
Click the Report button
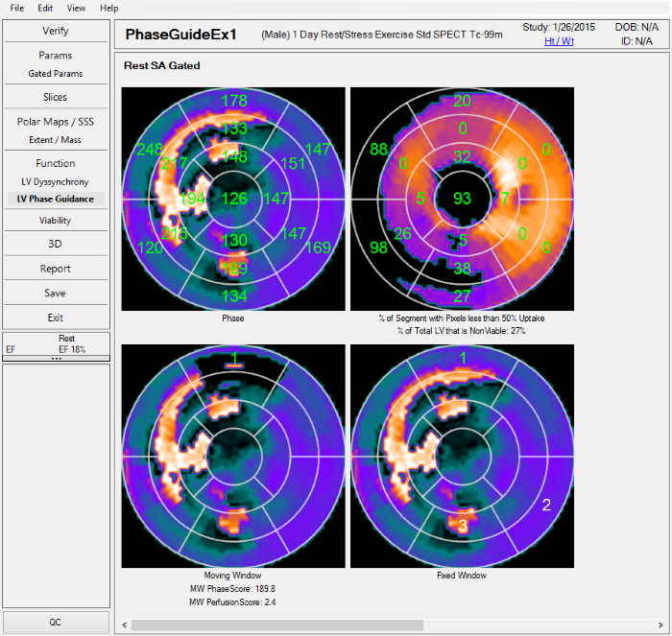tap(56, 269)
